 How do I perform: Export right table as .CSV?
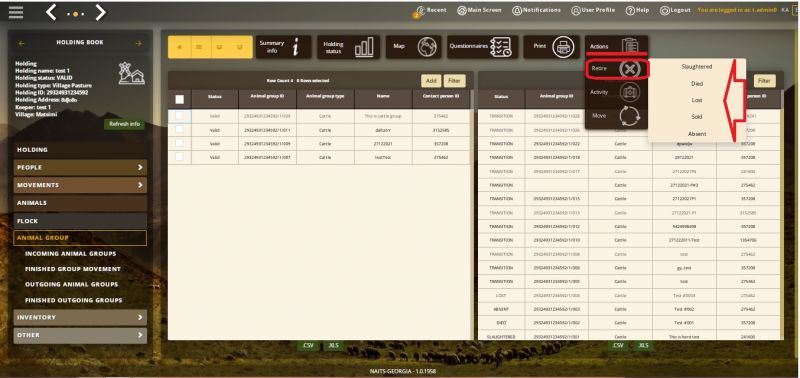click(618, 345)
